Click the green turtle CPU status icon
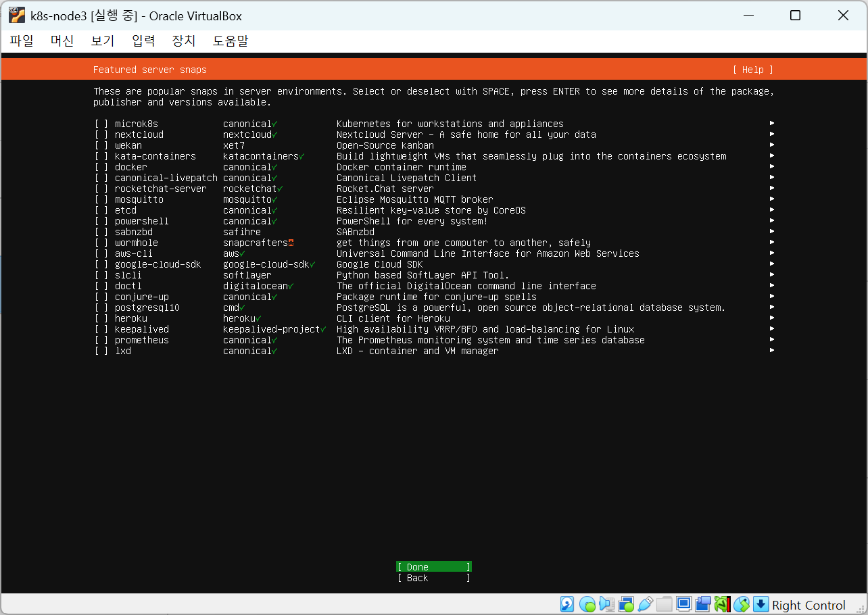This screenshot has width=868, height=615. [723, 604]
